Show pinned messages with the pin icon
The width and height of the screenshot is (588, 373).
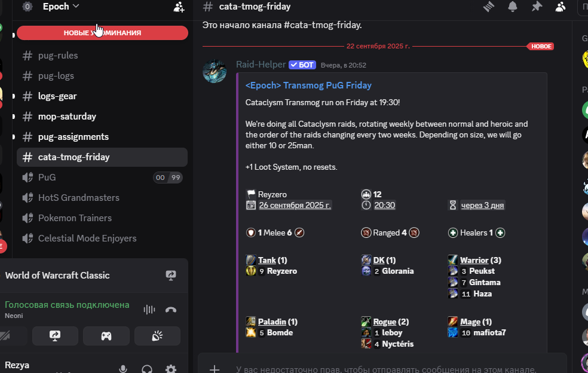(537, 7)
